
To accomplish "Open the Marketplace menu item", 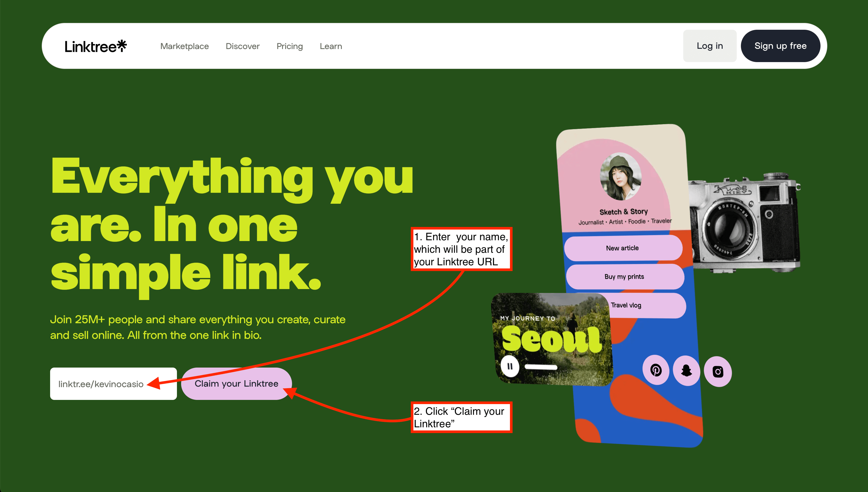I will (x=185, y=46).
